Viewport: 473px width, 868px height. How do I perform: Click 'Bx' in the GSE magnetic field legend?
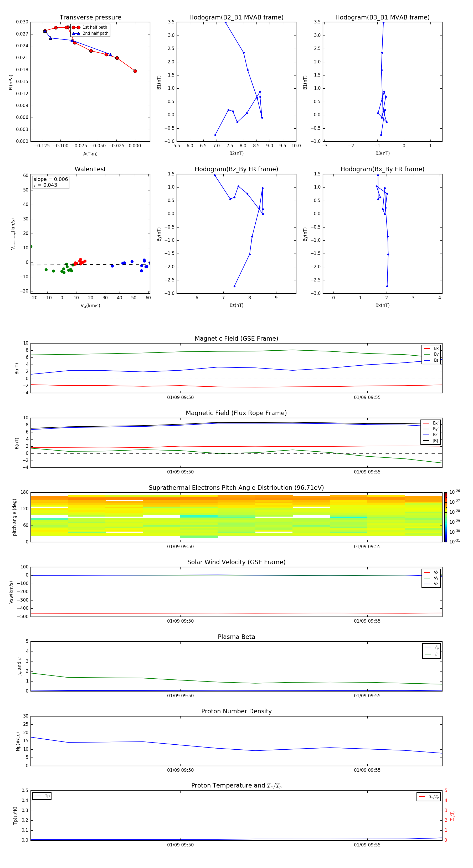pos(436,349)
